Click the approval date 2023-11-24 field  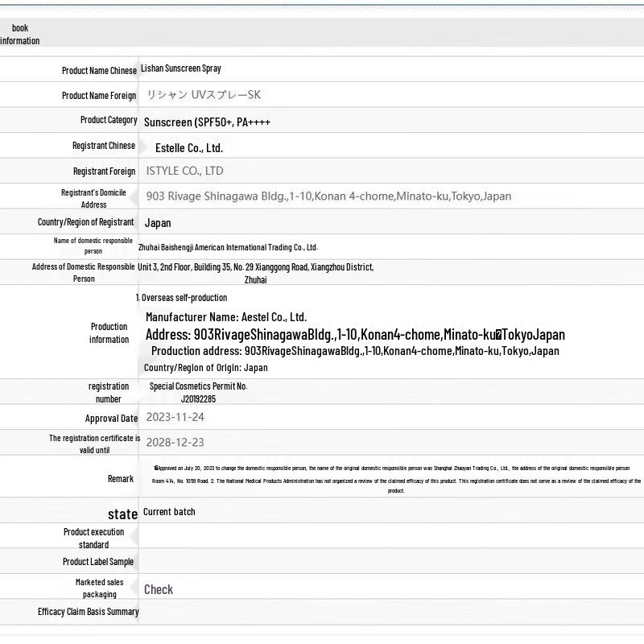click(175, 417)
